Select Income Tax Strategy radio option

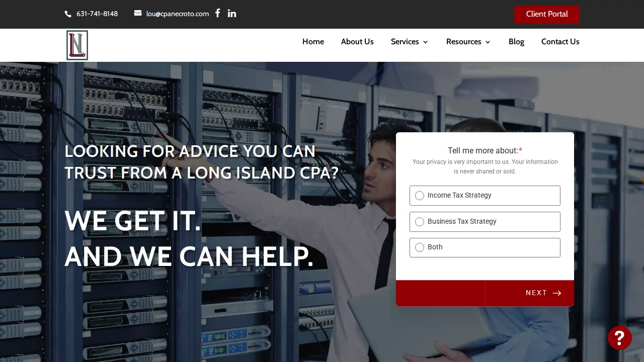point(420,196)
